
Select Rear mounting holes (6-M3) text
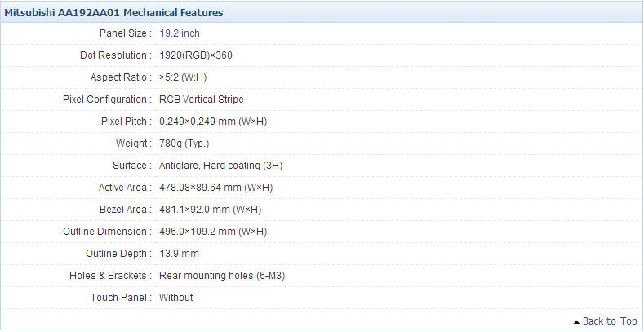(222, 276)
